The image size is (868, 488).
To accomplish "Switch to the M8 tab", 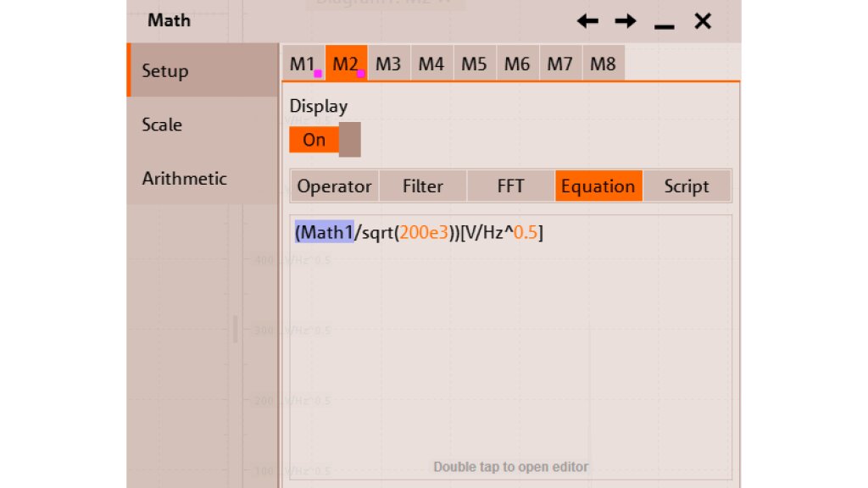I will [603, 64].
